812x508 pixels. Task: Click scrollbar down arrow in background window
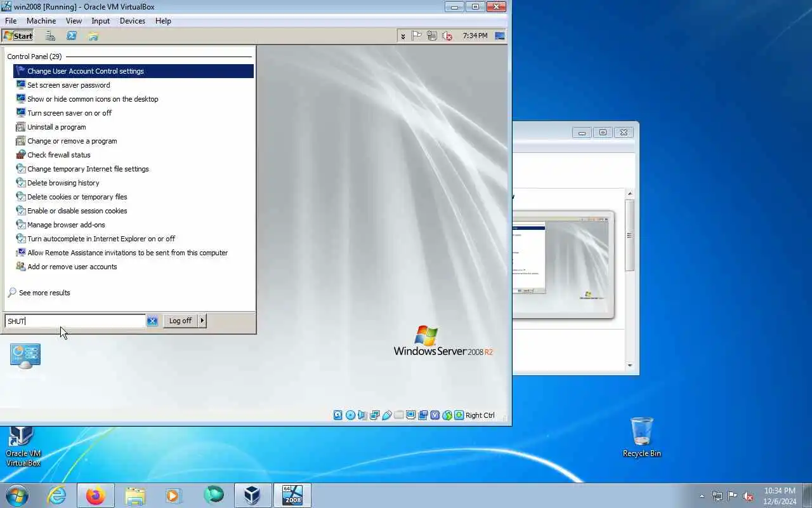tap(630, 365)
